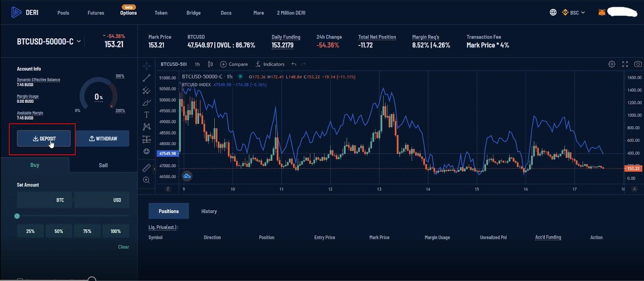Open chart settings gear

(x=611, y=64)
